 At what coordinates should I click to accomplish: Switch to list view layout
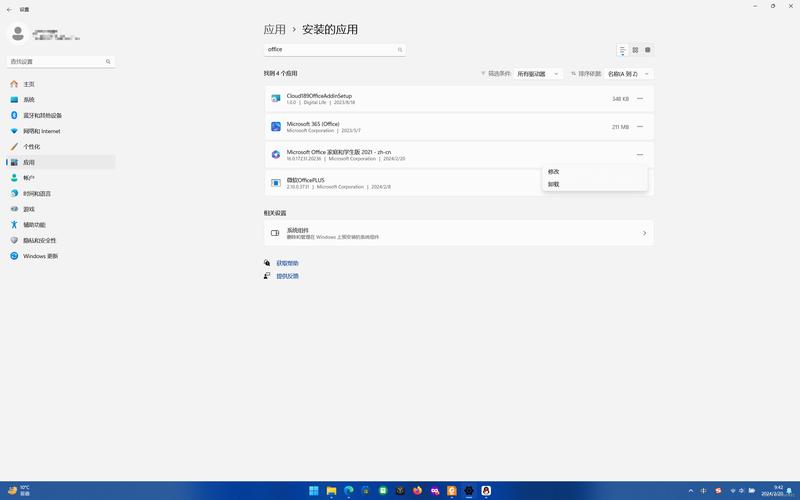622,50
